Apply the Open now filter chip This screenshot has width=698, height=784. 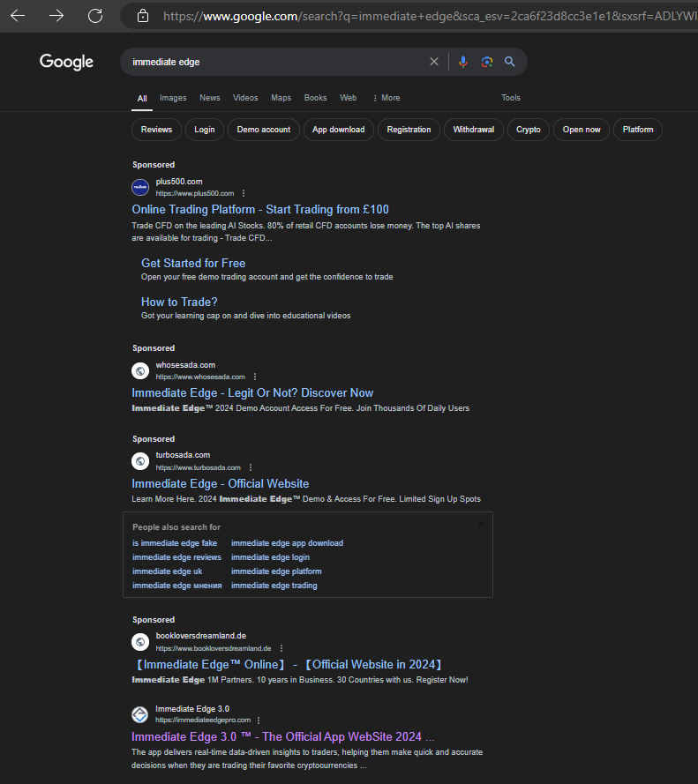[582, 130]
